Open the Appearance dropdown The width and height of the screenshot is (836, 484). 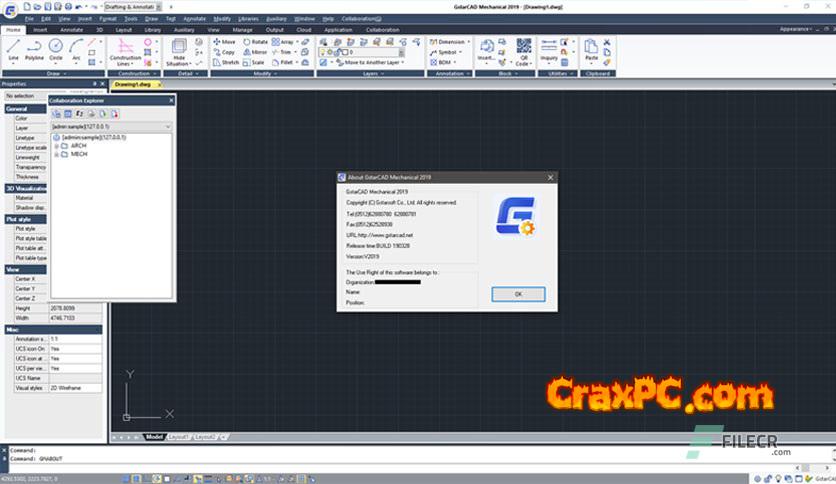tap(795, 29)
